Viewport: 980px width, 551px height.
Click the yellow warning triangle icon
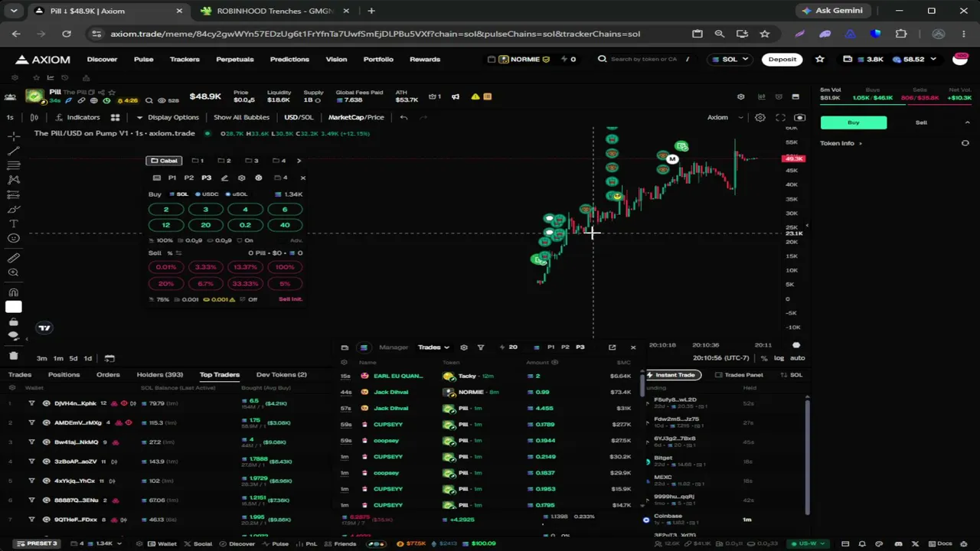(x=475, y=96)
